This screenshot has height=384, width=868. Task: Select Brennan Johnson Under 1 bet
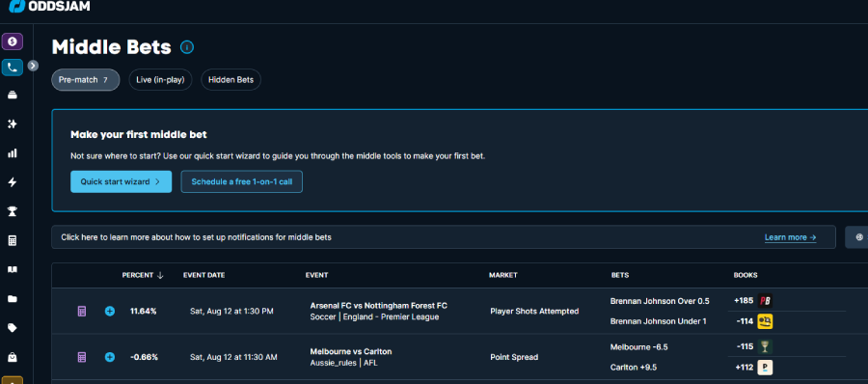click(658, 321)
